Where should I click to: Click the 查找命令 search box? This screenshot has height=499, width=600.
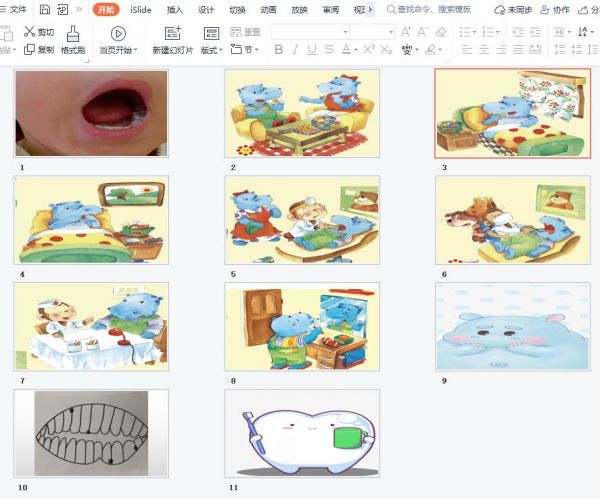tap(429, 10)
